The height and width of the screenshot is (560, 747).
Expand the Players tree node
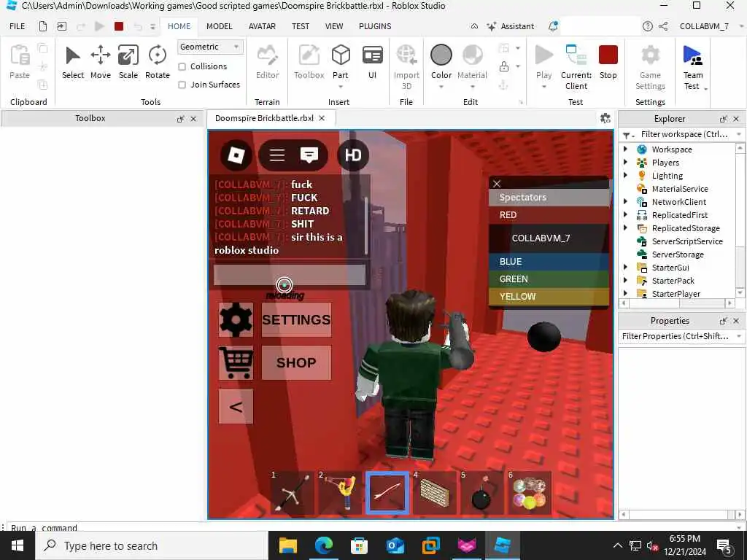pyautogui.click(x=625, y=163)
